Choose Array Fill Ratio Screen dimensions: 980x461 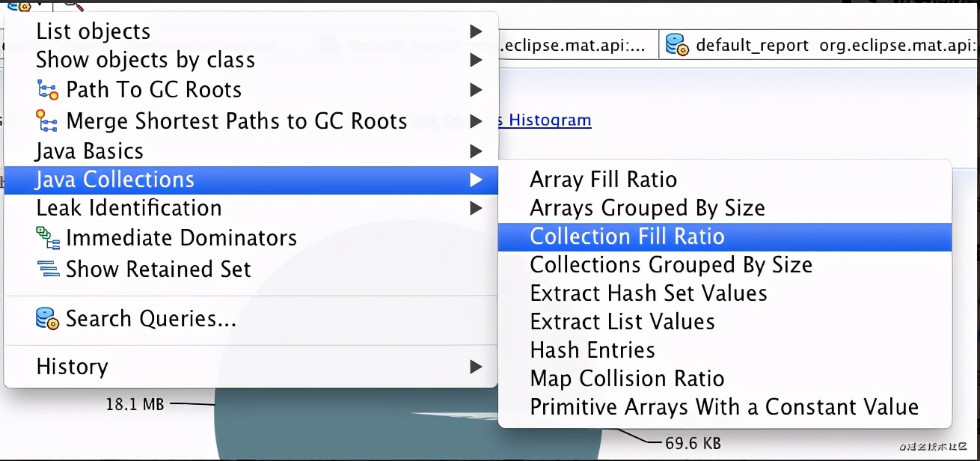click(x=603, y=180)
